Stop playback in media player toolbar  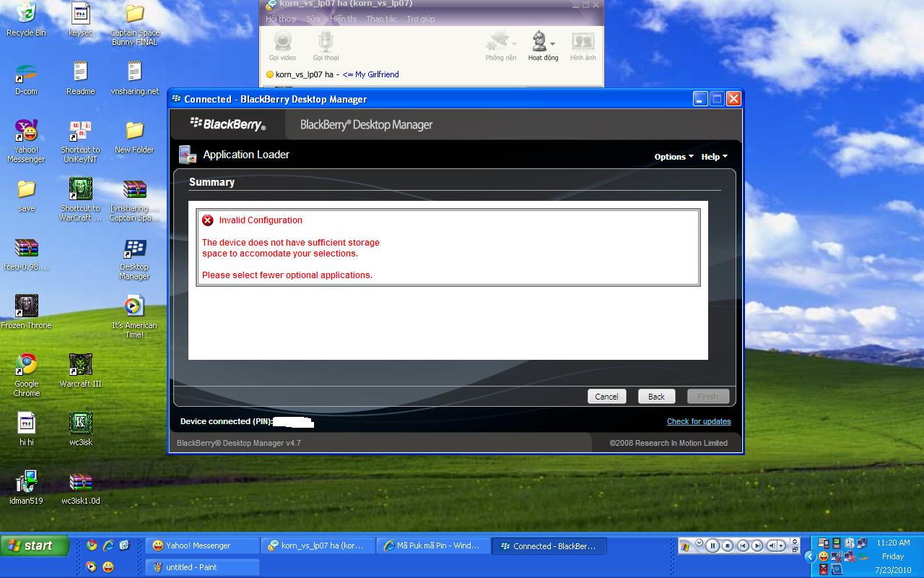click(x=728, y=546)
